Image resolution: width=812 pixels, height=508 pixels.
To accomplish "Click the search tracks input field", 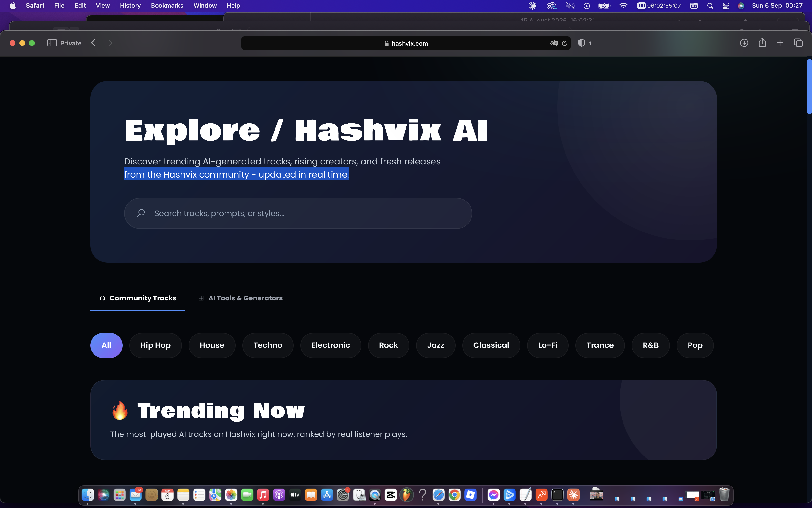I will point(298,213).
